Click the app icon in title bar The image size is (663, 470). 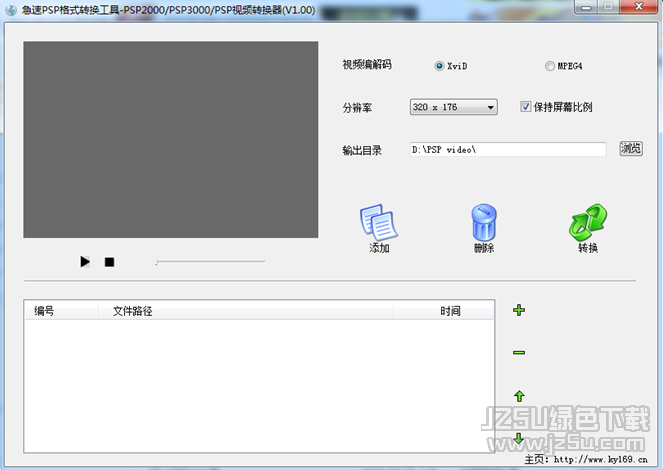(11, 10)
